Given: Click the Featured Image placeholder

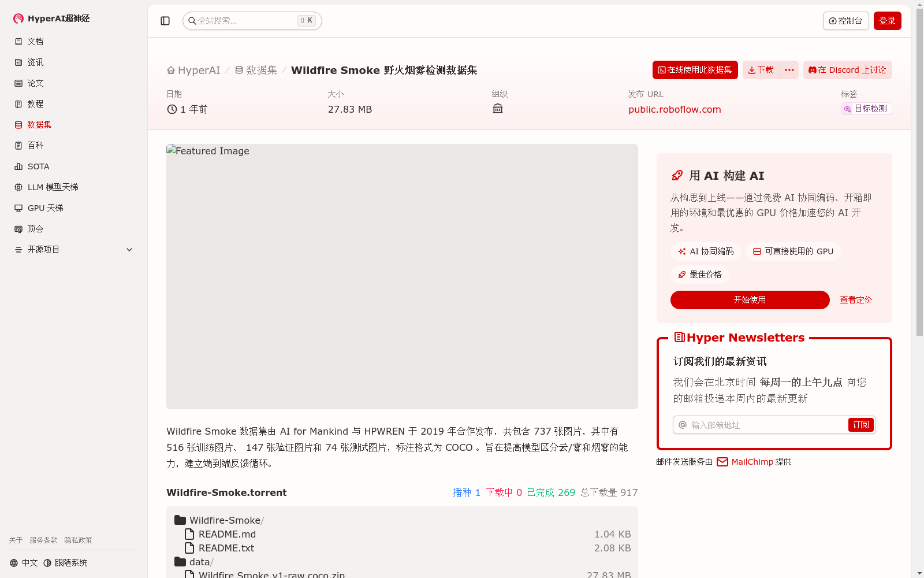Looking at the screenshot, I should [402, 276].
